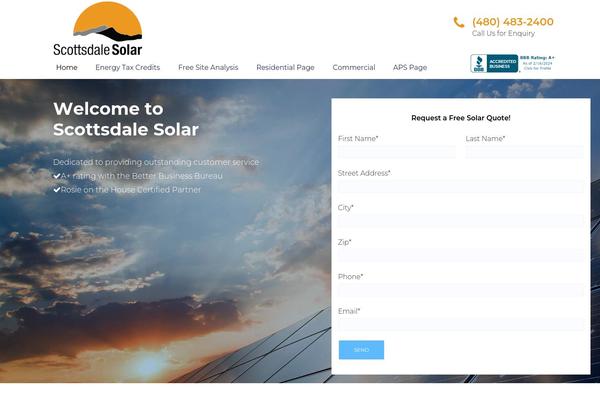Click into the Zip field
The width and height of the screenshot is (600, 400).
tap(461, 255)
